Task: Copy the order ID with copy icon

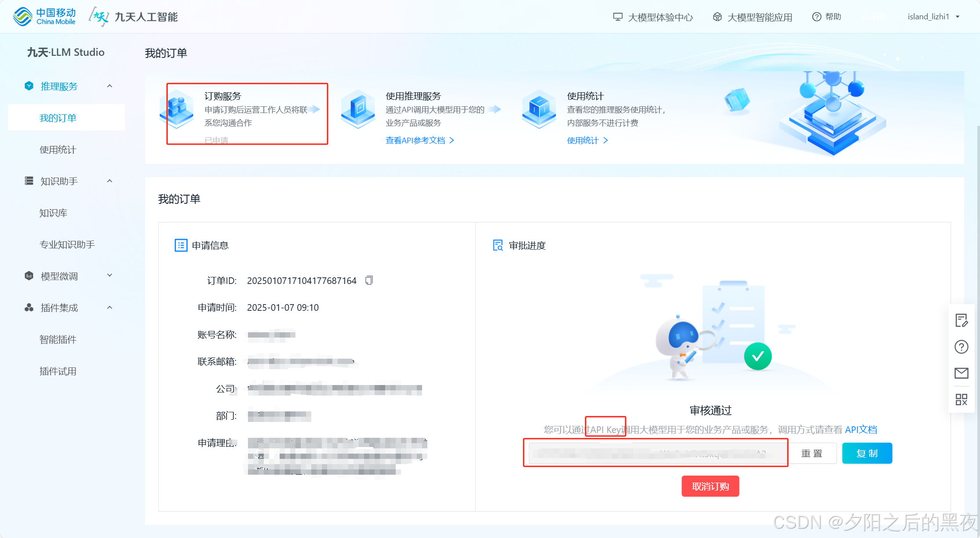Action: (x=369, y=280)
